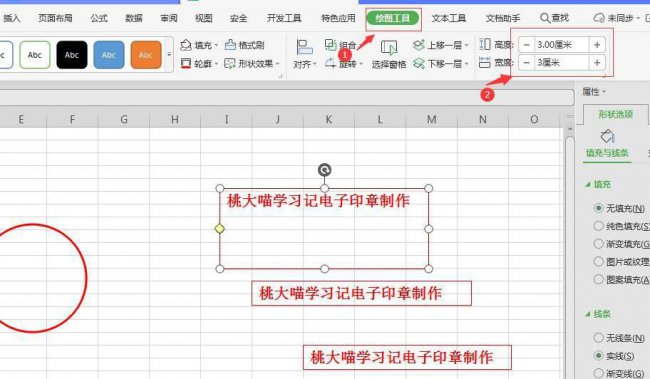
Task: Switch to the 数据 tab
Action: [134, 18]
